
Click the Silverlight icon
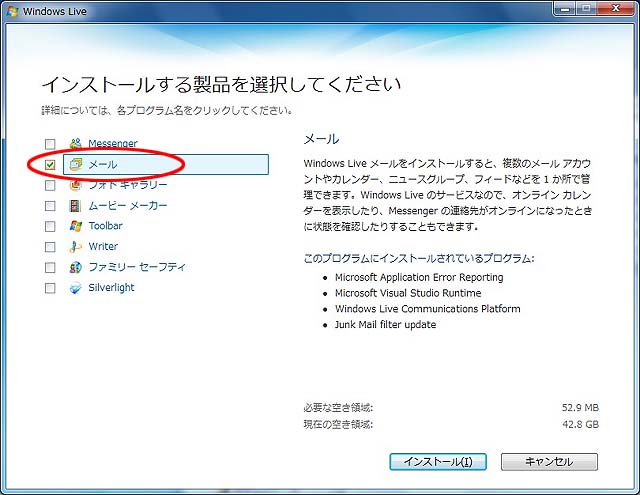point(75,288)
